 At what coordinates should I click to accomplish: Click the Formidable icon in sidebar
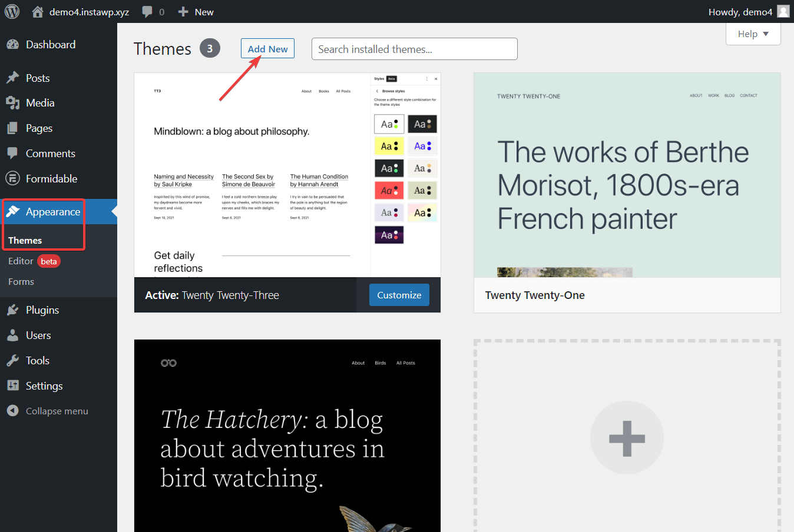(13, 178)
